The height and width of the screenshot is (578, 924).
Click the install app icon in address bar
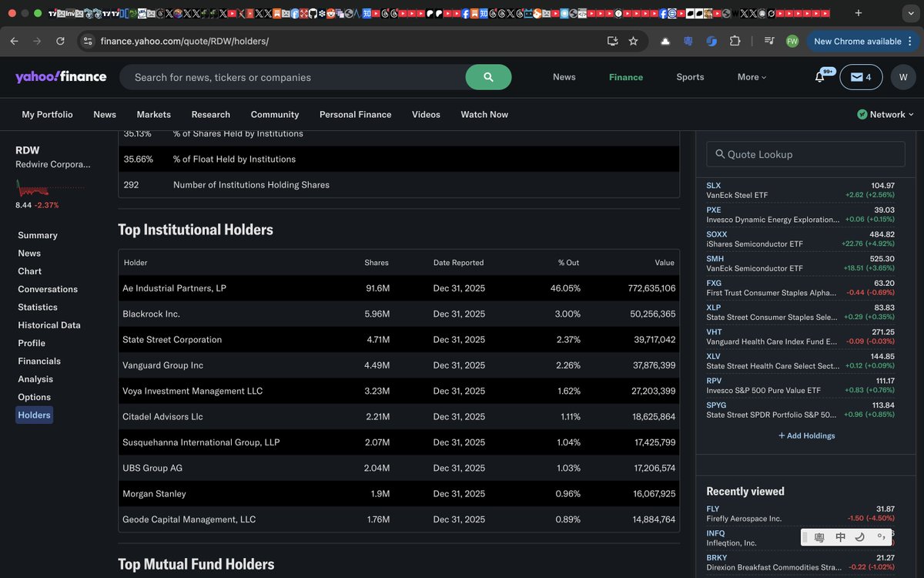(x=612, y=41)
